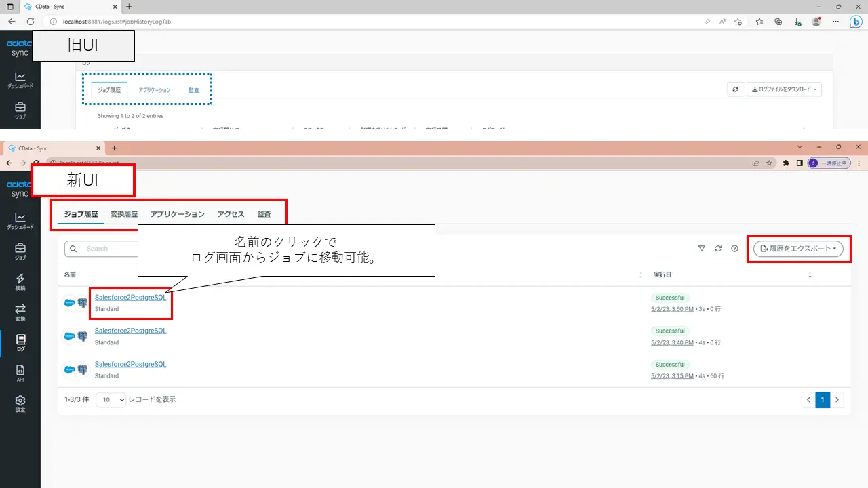This screenshot has width=868, height=488.
Task: Sort by the 実行日 column sort arrows
Action: (x=809, y=275)
